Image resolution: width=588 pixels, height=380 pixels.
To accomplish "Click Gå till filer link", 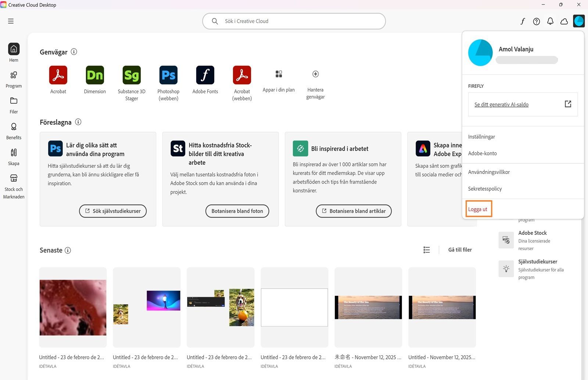I will tap(460, 249).
